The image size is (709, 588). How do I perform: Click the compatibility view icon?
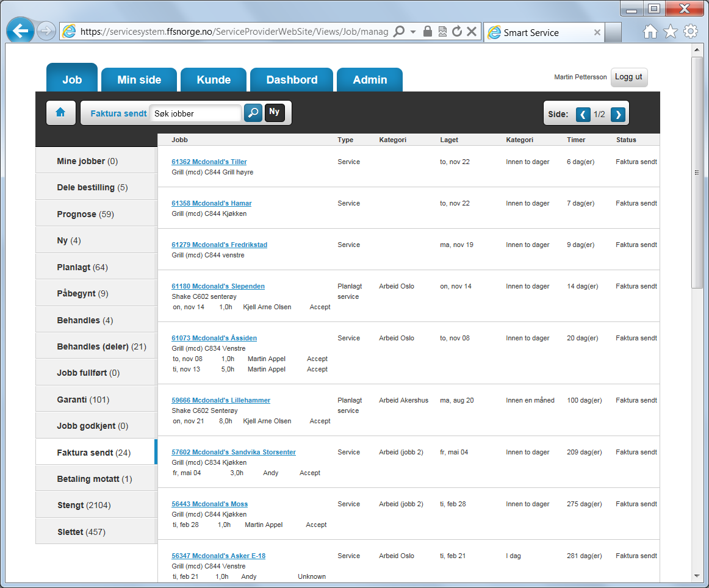click(443, 31)
